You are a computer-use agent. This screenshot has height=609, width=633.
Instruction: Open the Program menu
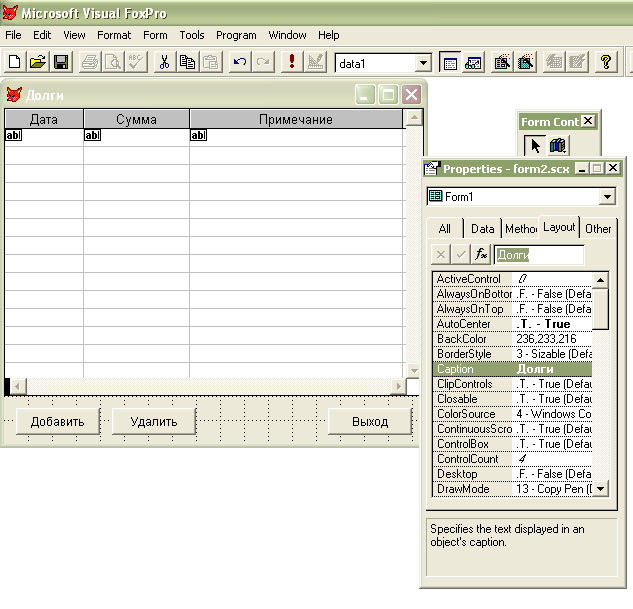click(x=236, y=35)
